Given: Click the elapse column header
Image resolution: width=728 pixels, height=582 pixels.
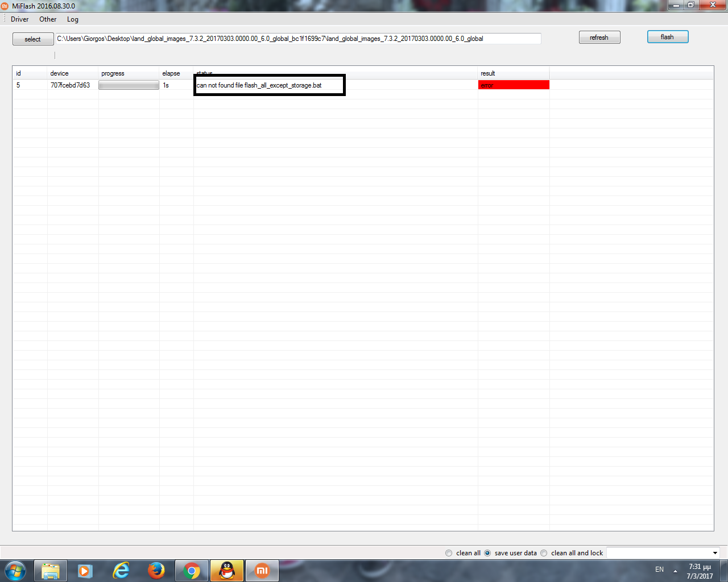Looking at the screenshot, I should pos(176,73).
